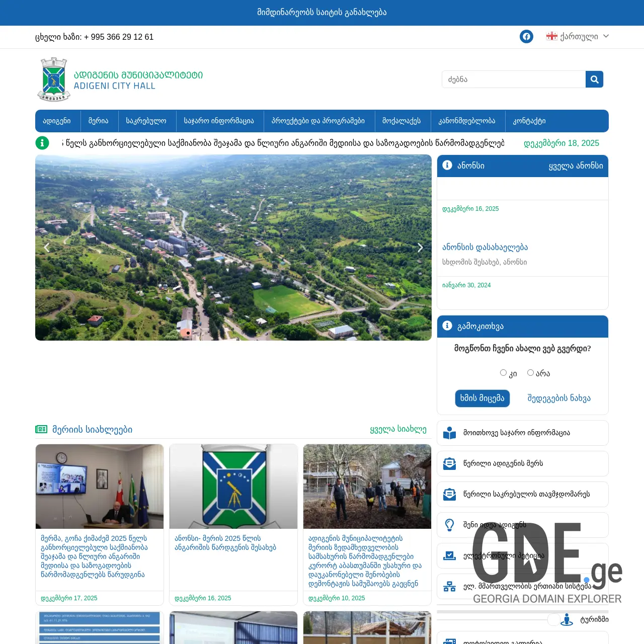This screenshot has height=644, width=644.
Task: Open Facebook page via header icon
Action: click(x=526, y=36)
